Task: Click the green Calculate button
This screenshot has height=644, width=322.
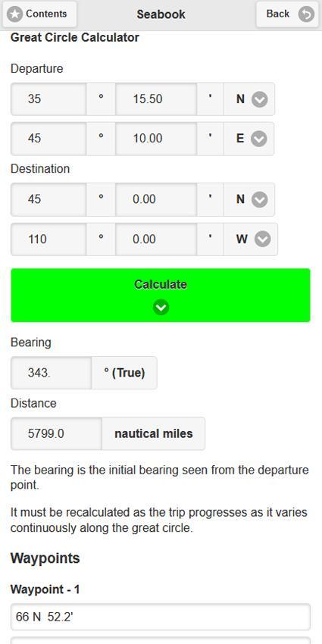Action: tap(161, 295)
